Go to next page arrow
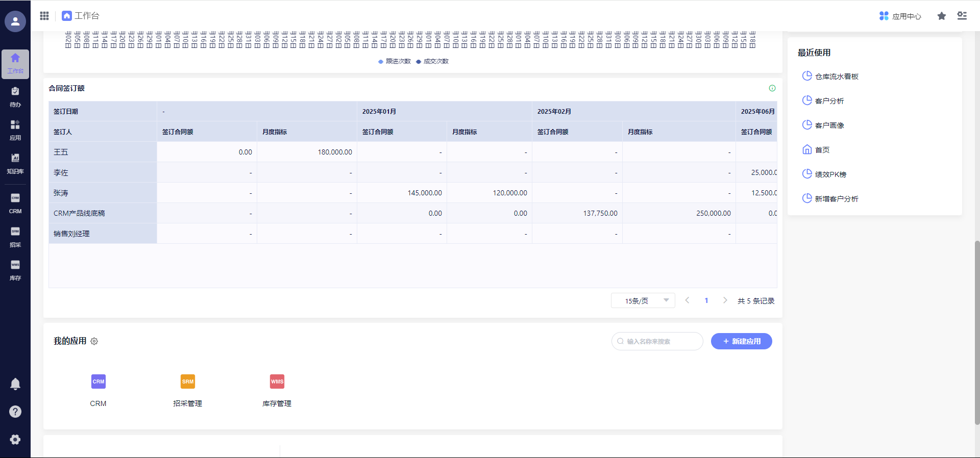 pos(725,300)
